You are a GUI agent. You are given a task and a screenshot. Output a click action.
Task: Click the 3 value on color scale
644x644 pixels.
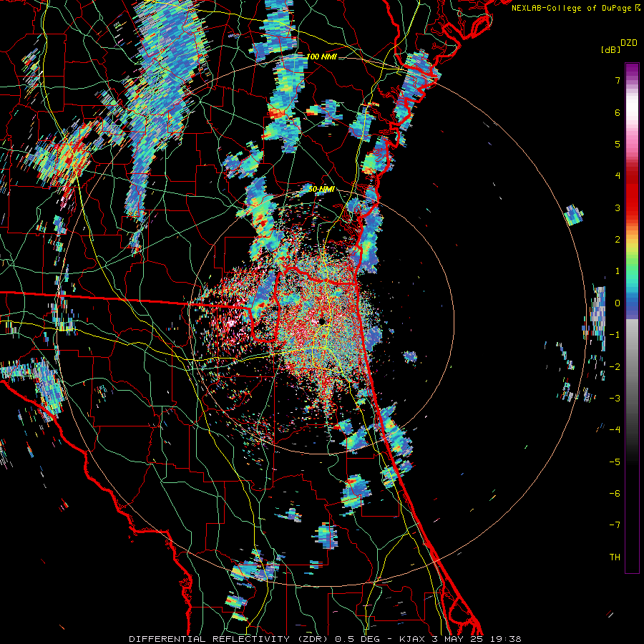tap(618, 208)
